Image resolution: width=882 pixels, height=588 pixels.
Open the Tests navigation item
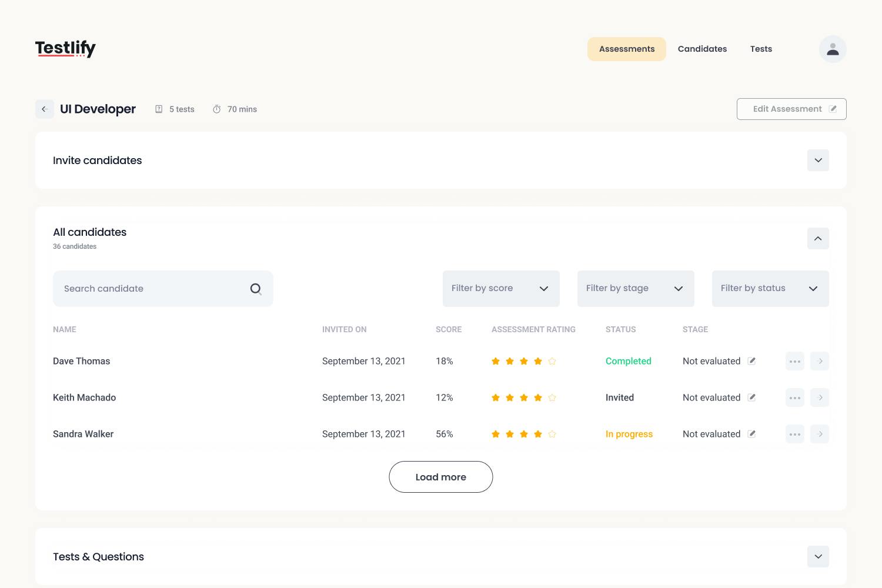(761, 49)
